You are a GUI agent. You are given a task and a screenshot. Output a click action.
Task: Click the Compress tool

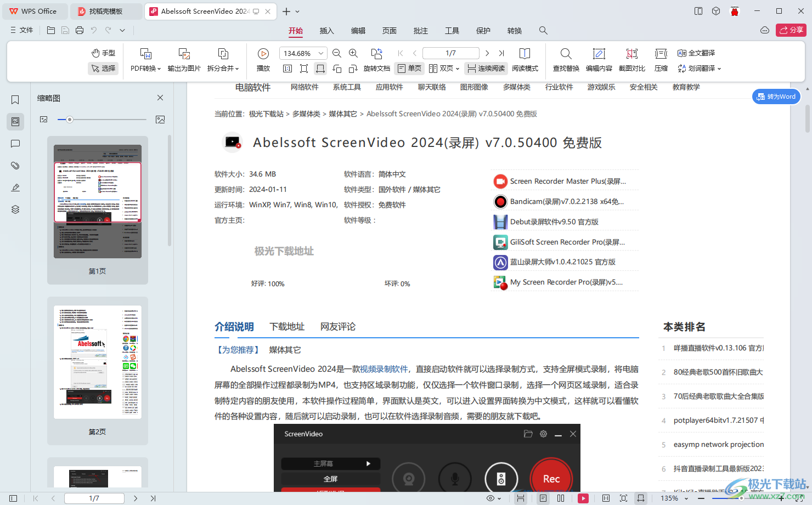(x=661, y=60)
